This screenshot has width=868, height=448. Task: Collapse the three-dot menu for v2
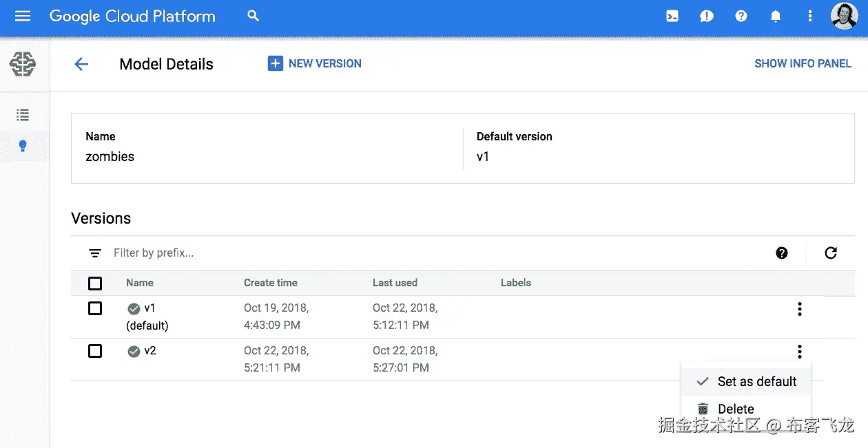[799, 352]
